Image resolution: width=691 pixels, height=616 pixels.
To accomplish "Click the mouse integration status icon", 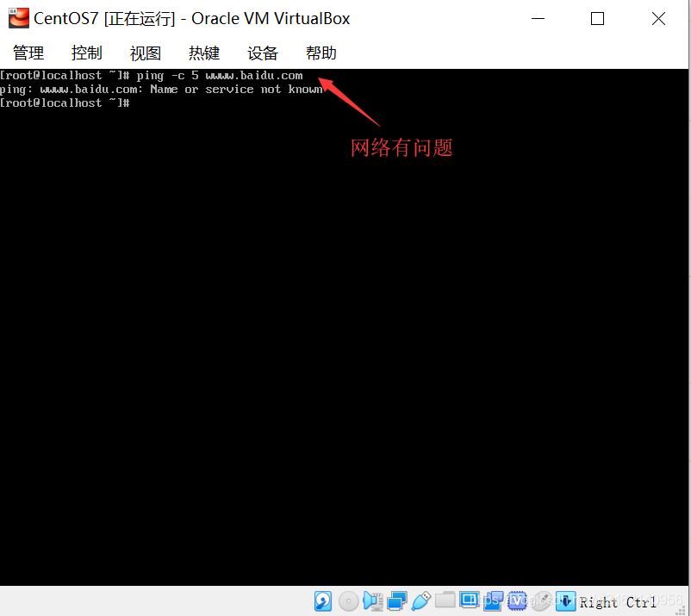I will click(x=541, y=601).
